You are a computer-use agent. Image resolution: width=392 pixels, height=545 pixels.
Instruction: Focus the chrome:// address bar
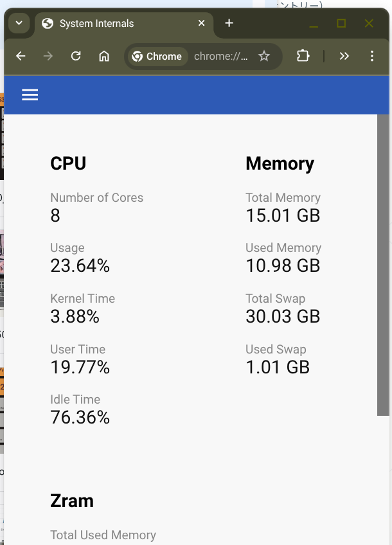pyautogui.click(x=220, y=57)
